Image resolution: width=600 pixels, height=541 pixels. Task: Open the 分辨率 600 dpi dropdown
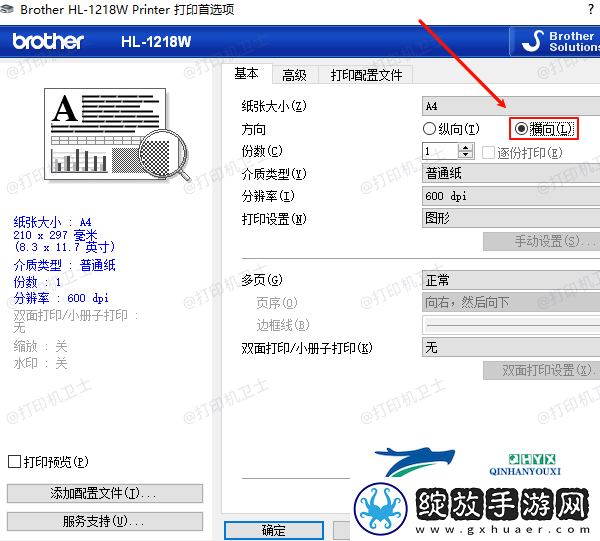511,196
